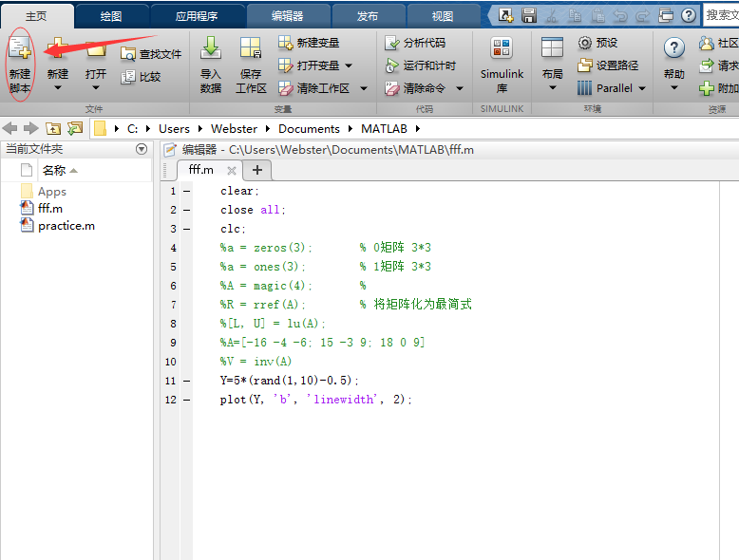Go up one folder level icon
The image size is (739, 560).
pyautogui.click(x=53, y=128)
